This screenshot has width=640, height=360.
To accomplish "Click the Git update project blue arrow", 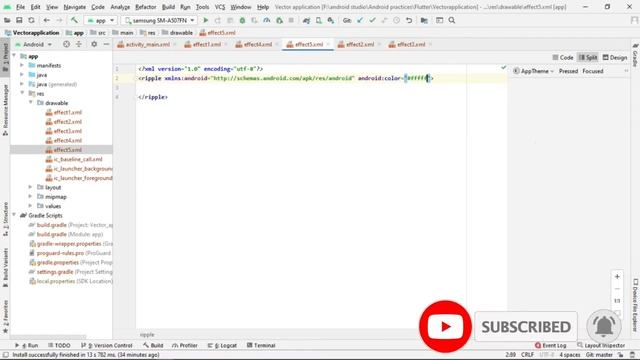I will tap(360, 20).
